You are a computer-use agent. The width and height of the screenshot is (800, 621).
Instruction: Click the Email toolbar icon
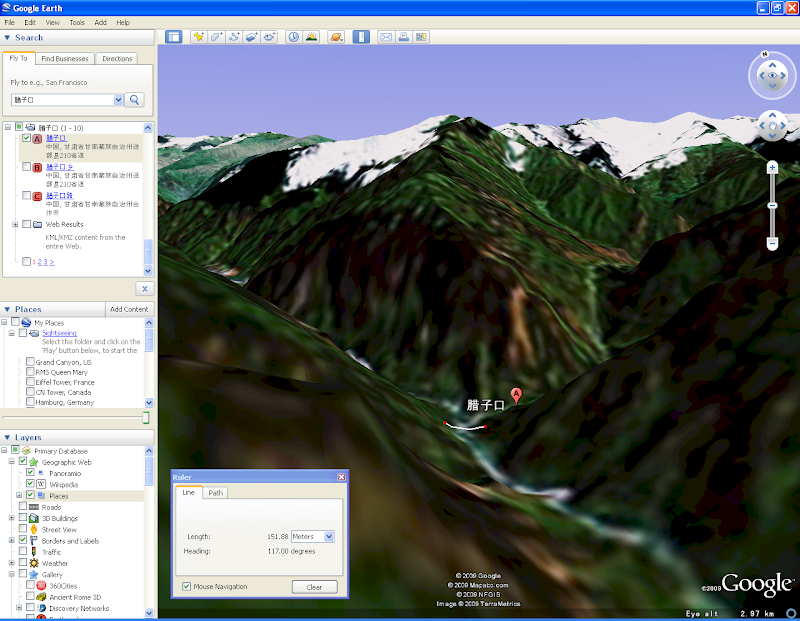[386, 37]
